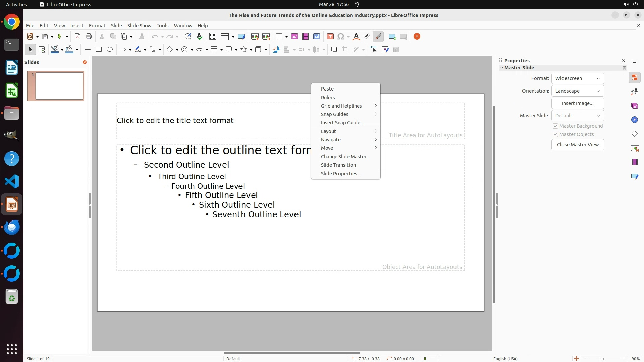
Task: Open the Format dropdown showing Widescreen
Action: pyautogui.click(x=578, y=78)
